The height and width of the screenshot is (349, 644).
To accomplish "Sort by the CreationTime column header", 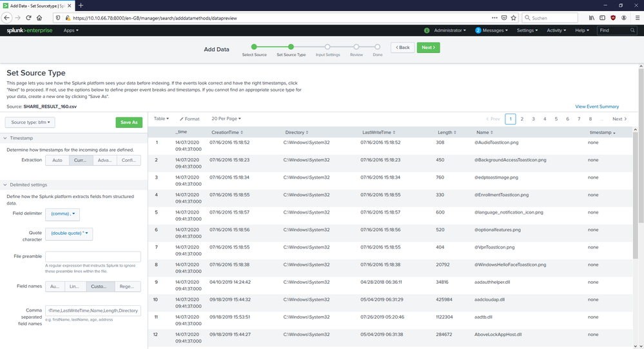I will pos(227,132).
